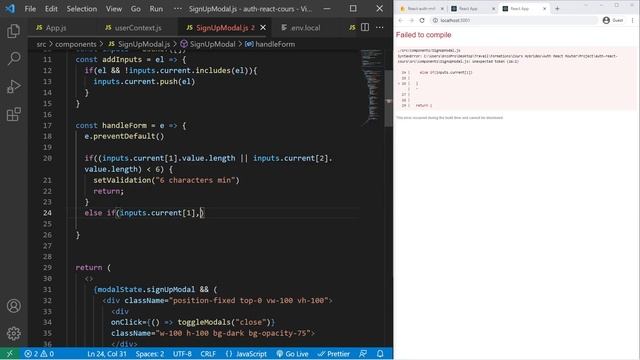Open notifications bell in status bar

coord(380,354)
